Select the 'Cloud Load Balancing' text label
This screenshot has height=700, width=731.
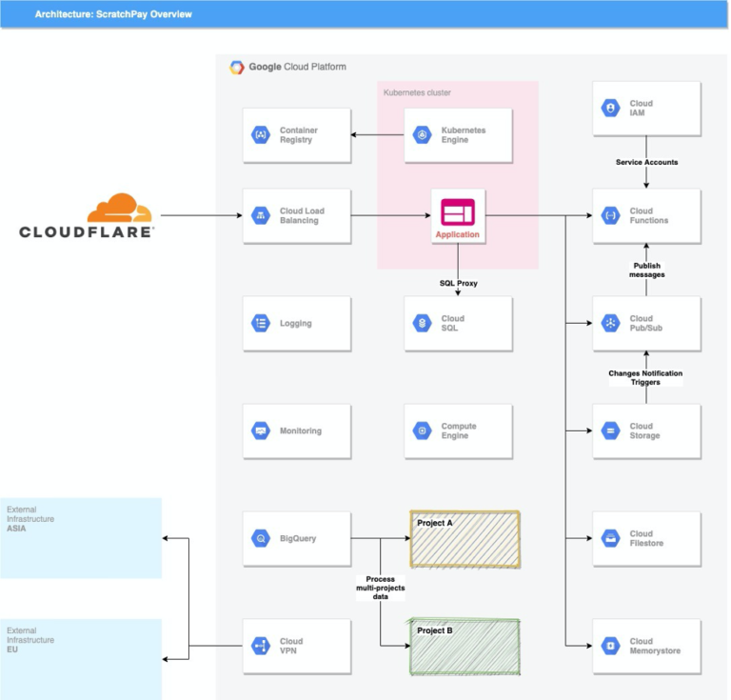(x=302, y=215)
